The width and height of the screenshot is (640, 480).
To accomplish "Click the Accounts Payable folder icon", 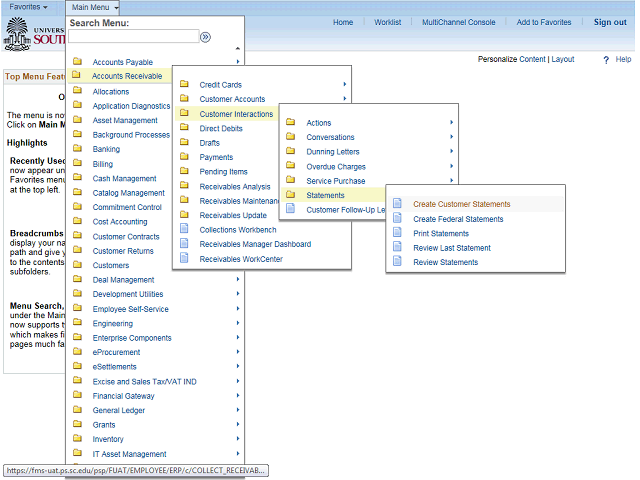I will tap(77, 62).
